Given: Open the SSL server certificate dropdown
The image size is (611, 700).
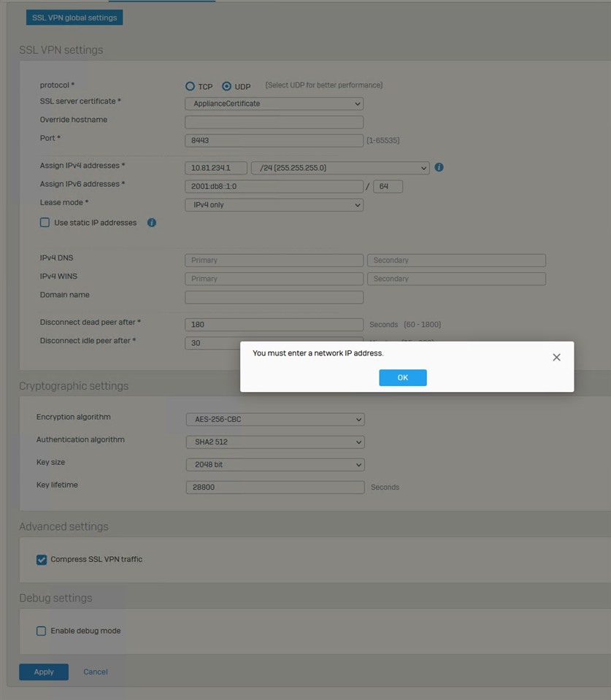Looking at the screenshot, I should click(274, 104).
